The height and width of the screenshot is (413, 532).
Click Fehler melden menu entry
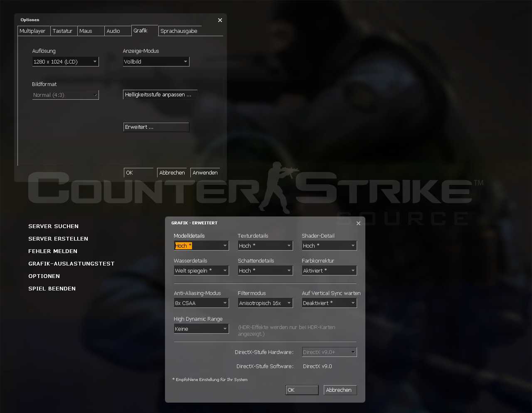53,251
